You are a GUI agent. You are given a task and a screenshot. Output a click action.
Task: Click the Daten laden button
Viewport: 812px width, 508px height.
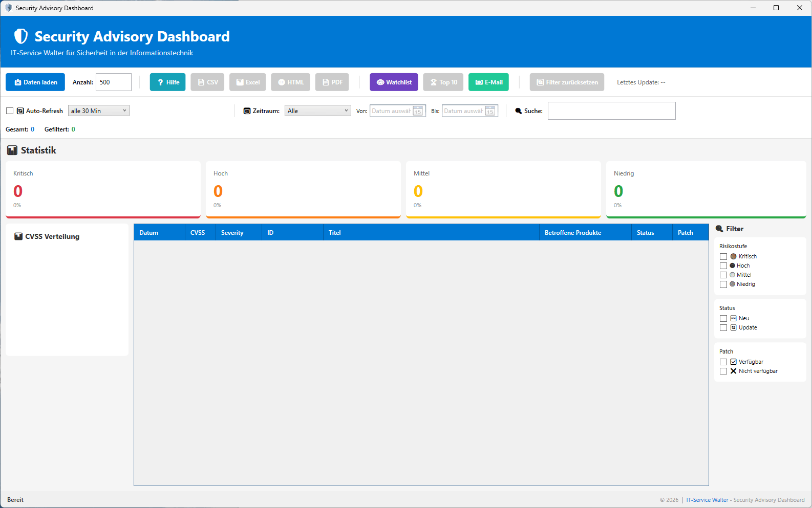[x=35, y=82]
